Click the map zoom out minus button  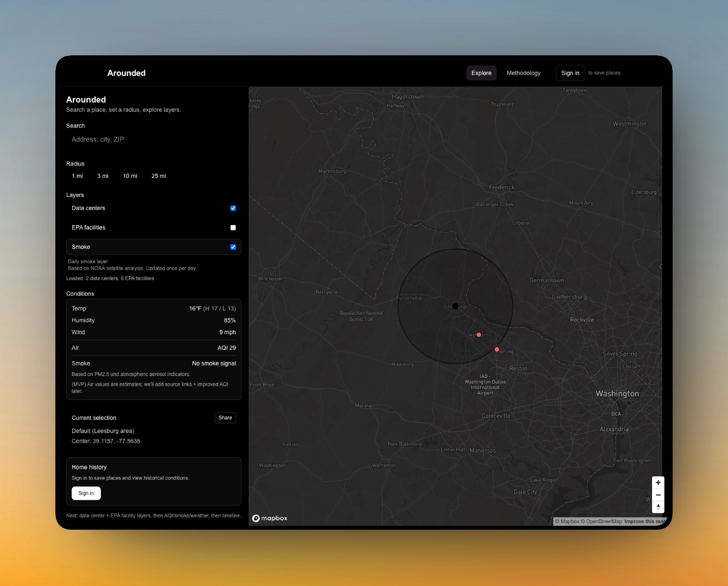[658, 495]
